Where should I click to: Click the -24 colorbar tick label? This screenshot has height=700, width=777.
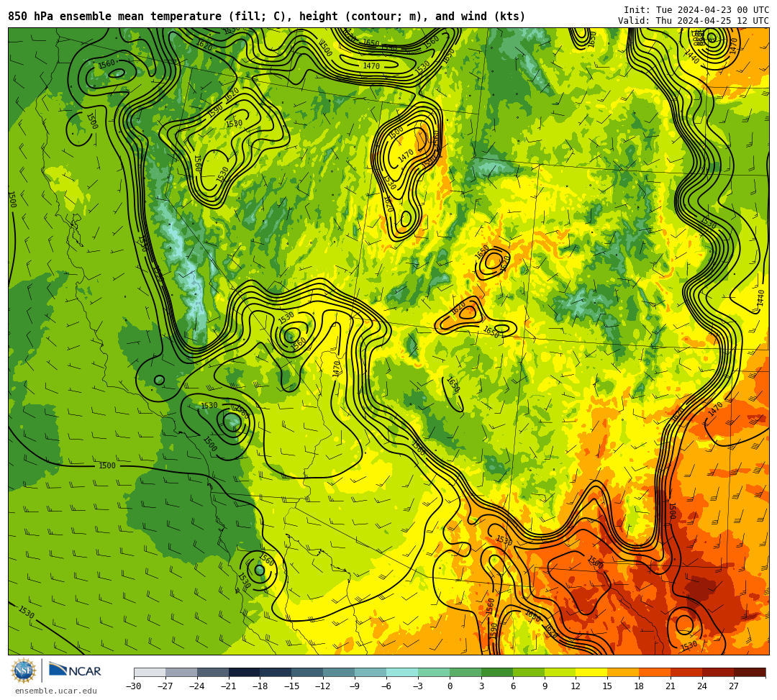tap(197, 686)
